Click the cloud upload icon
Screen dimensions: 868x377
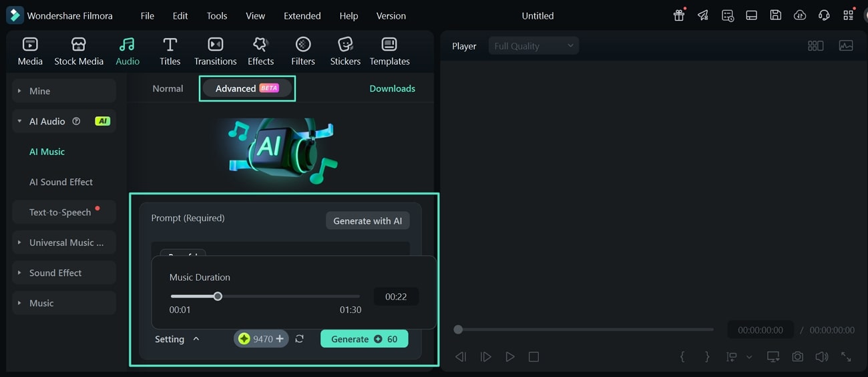click(x=800, y=15)
